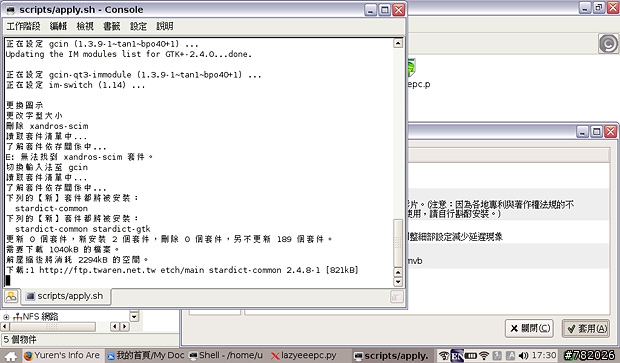
Task: Click the file manager throbber swirl icon
Action: pos(608,43)
